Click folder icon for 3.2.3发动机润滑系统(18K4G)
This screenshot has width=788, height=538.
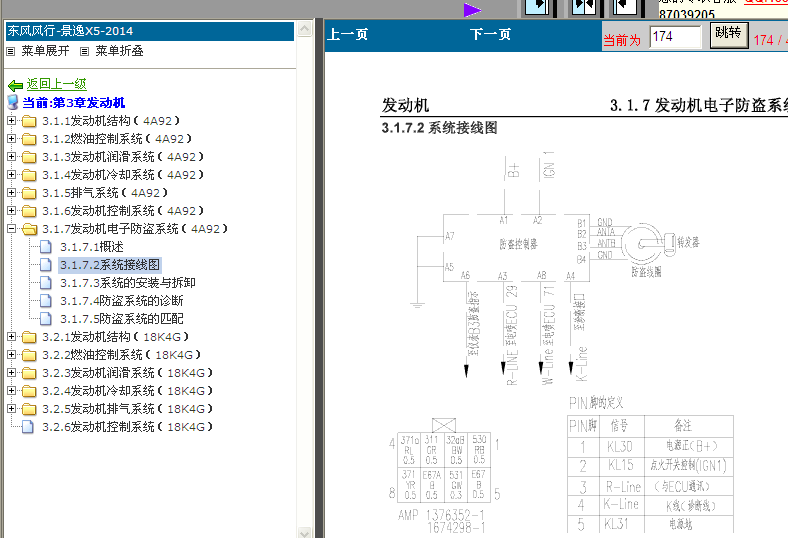[x=29, y=373]
